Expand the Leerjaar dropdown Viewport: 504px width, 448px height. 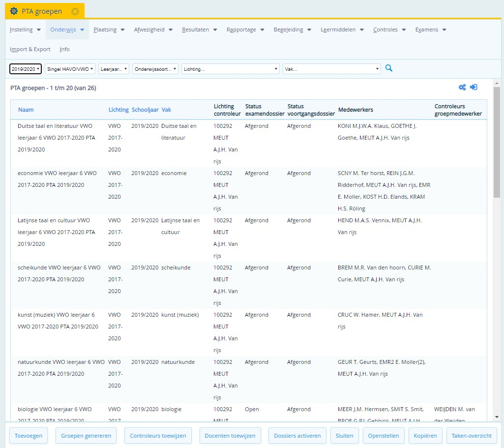point(114,69)
